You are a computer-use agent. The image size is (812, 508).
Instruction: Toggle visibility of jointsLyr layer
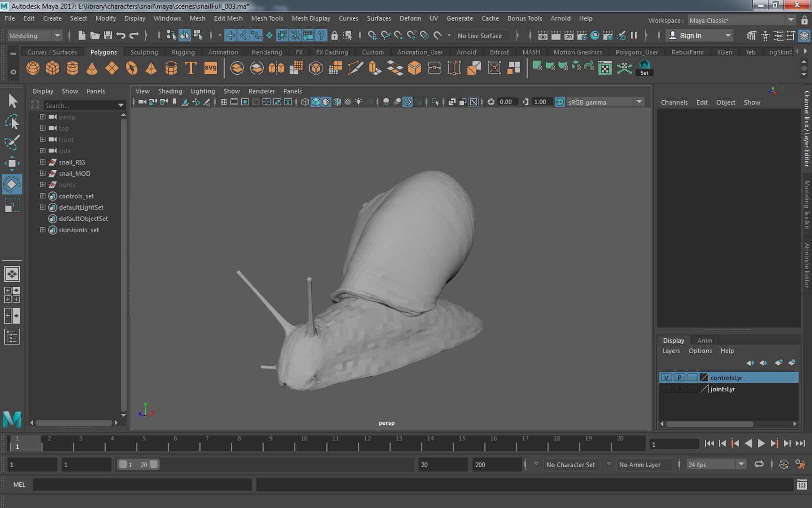(x=666, y=389)
